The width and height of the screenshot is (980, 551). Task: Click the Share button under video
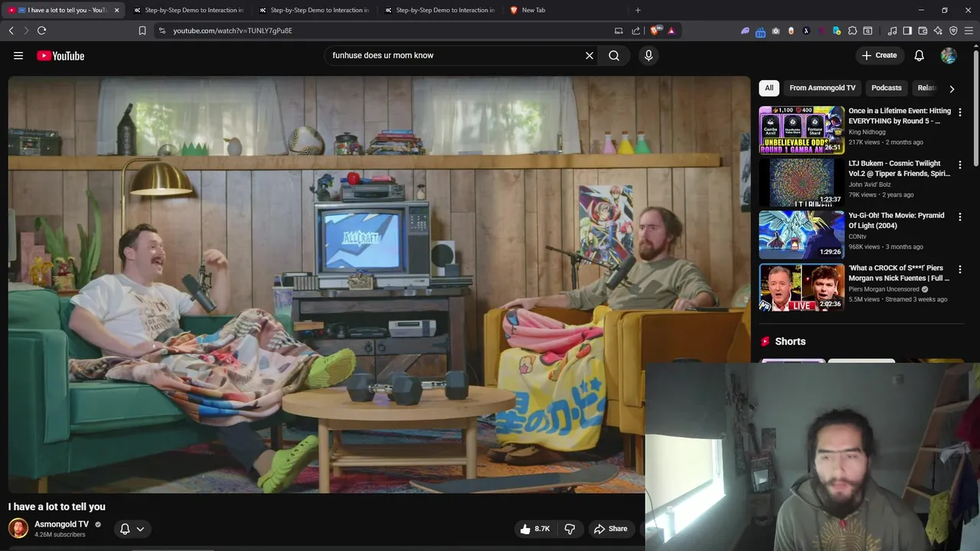(x=610, y=529)
